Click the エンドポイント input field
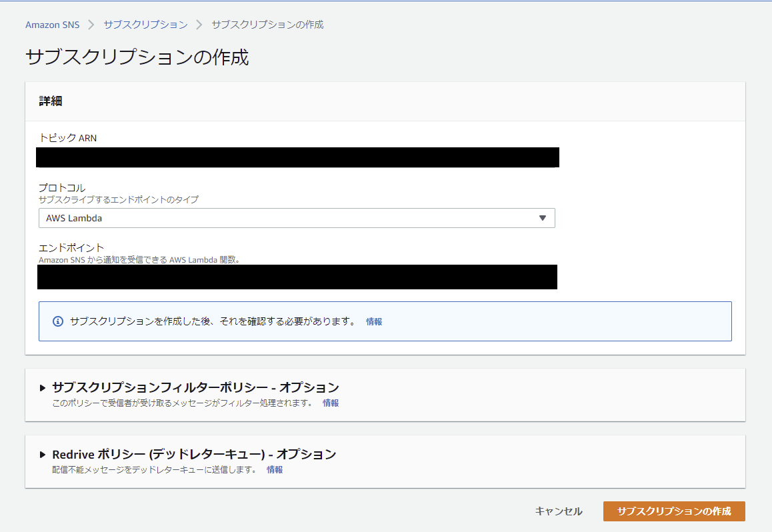Screen dimensions: 772x532 [x=298, y=277]
